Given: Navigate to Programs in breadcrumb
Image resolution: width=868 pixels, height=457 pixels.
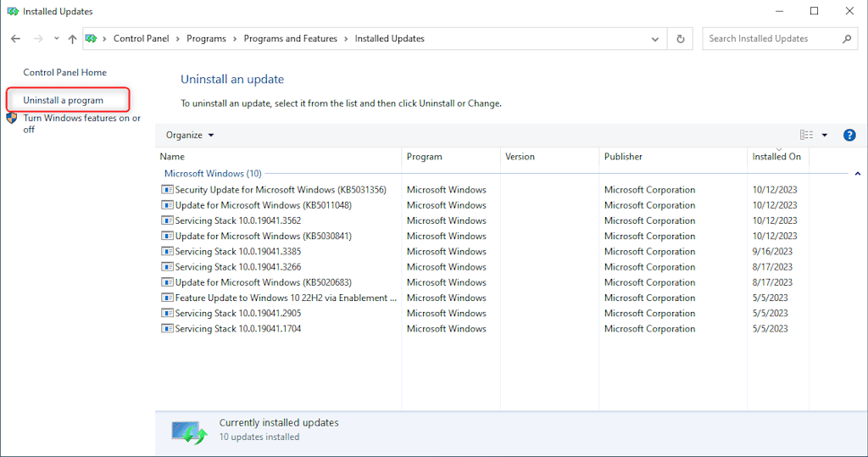Looking at the screenshot, I should point(206,39).
